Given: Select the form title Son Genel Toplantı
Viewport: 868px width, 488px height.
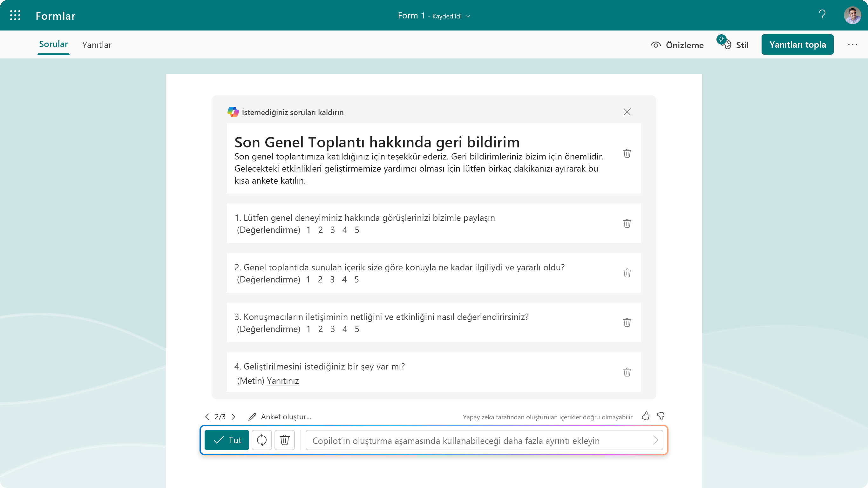Looking at the screenshot, I should coord(377,142).
